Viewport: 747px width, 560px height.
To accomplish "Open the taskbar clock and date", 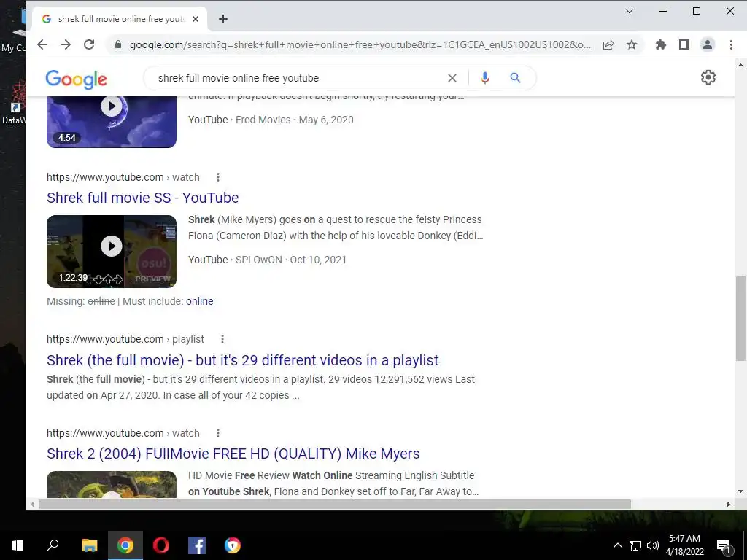I will [x=684, y=545].
